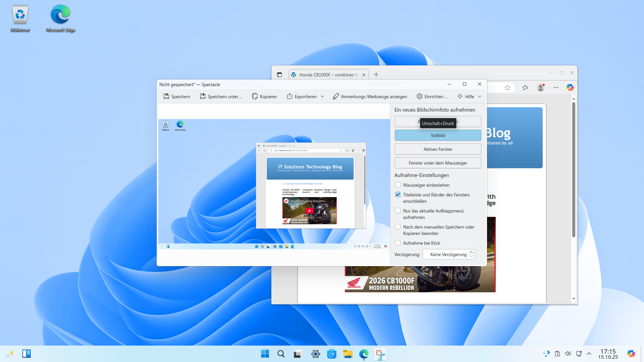The width and height of the screenshot is (644, 362).
Task: Click the Kopieren copy icon
Action: [255, 97]
